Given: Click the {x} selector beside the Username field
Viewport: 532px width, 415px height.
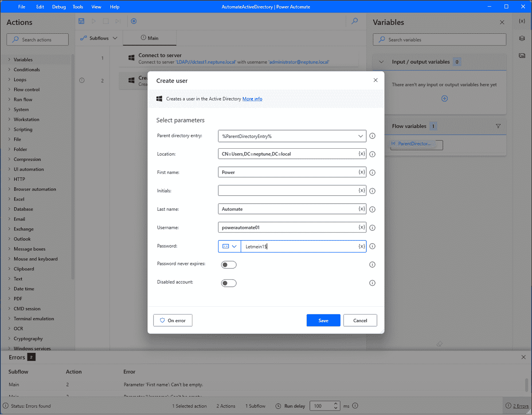Looking at the screenshot, I should click(x=361, y=227).
